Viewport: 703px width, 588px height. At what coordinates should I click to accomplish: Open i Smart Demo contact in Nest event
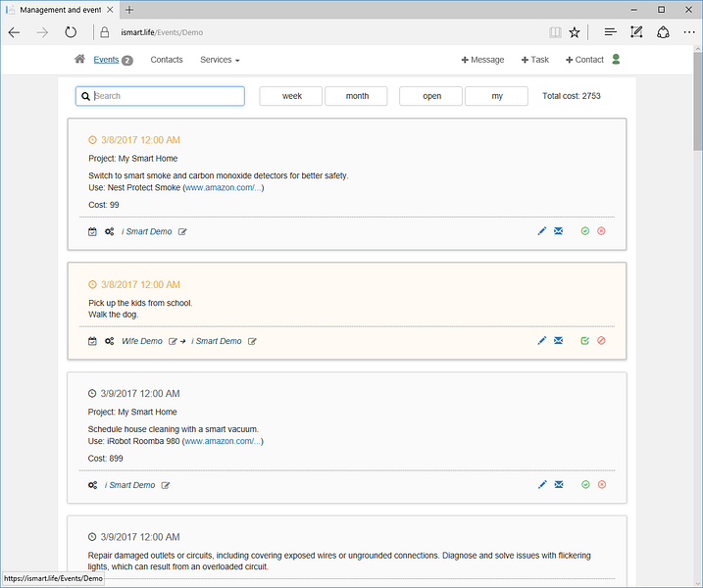pos(147,231)
